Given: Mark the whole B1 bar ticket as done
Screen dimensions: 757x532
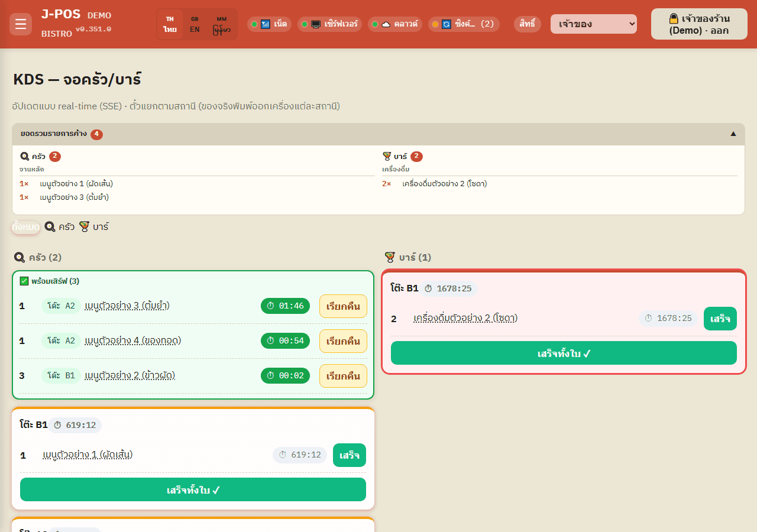Looking at the screenshot, I should click(564, 353).
